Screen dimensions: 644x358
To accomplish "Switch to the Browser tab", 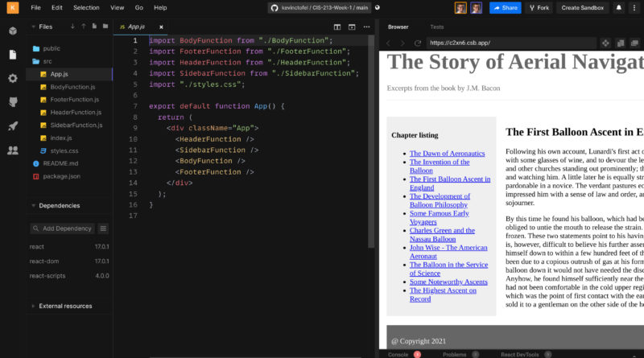I will [x=398, y=27].
